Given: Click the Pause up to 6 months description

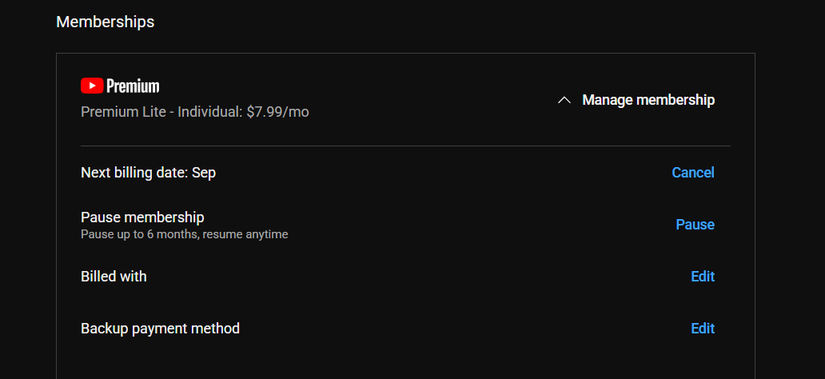Looking at the screenshot, I should pyautogui.click(x=185, y=234).
